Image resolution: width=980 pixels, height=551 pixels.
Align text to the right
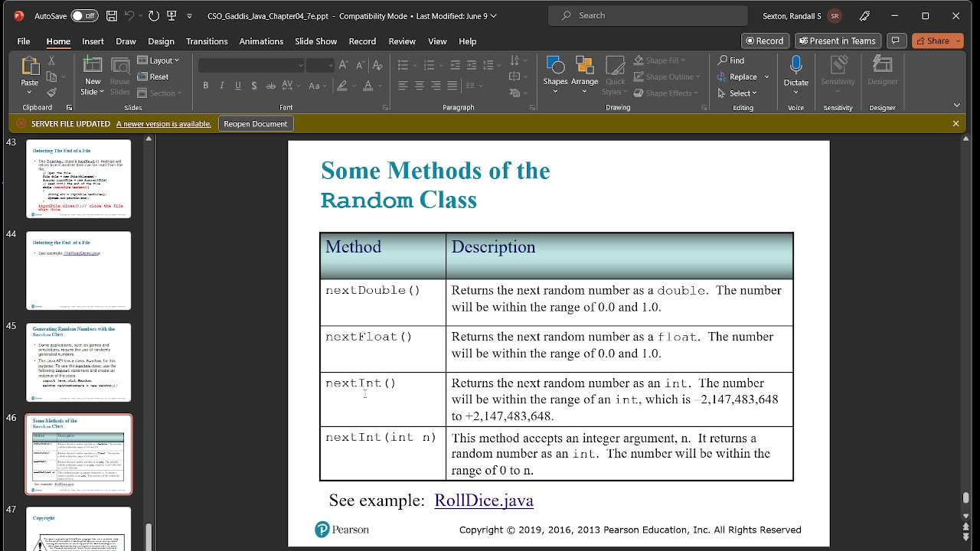tap(436, 86)
